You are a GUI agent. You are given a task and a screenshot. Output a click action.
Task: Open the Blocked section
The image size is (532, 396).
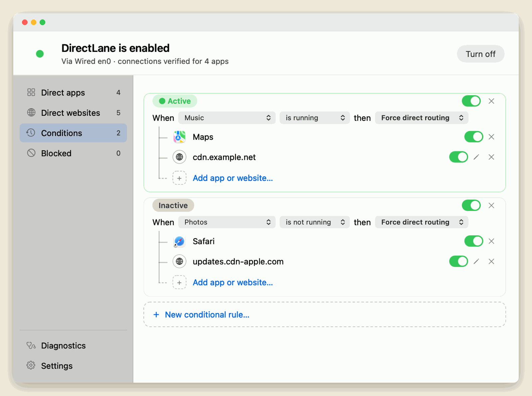73,153
